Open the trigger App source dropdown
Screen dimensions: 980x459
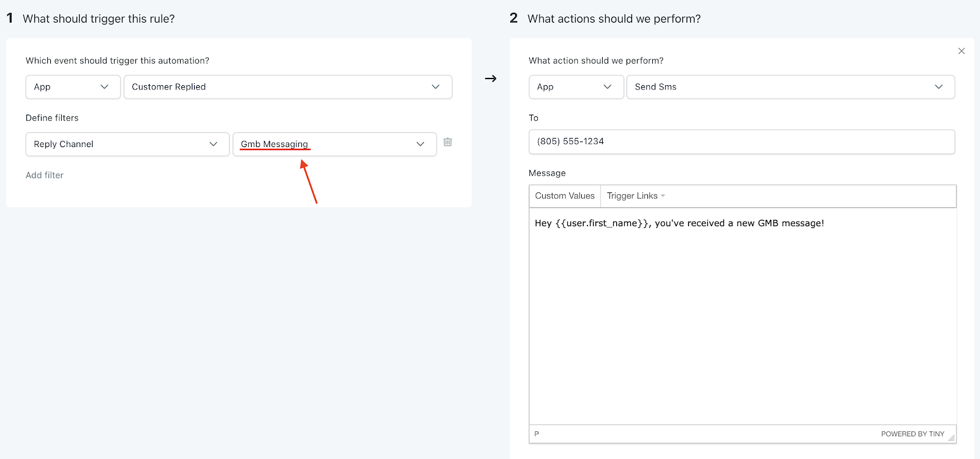73,87
